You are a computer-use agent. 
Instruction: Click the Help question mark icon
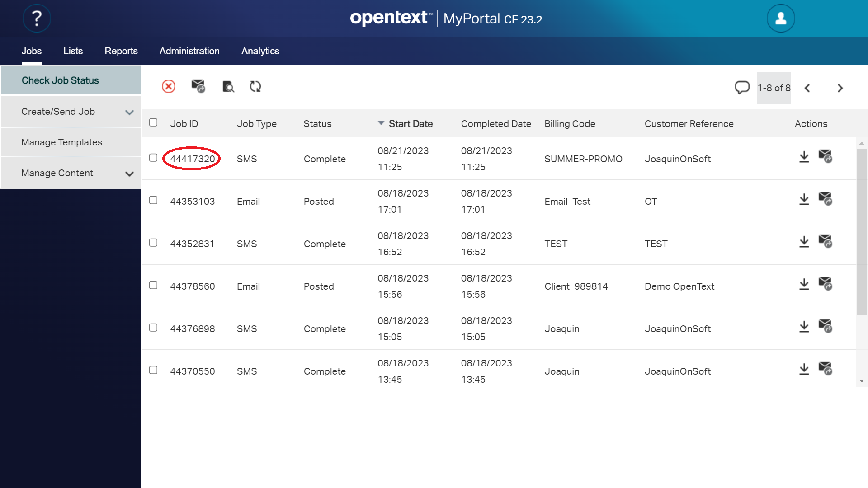[x=37, y=18]
